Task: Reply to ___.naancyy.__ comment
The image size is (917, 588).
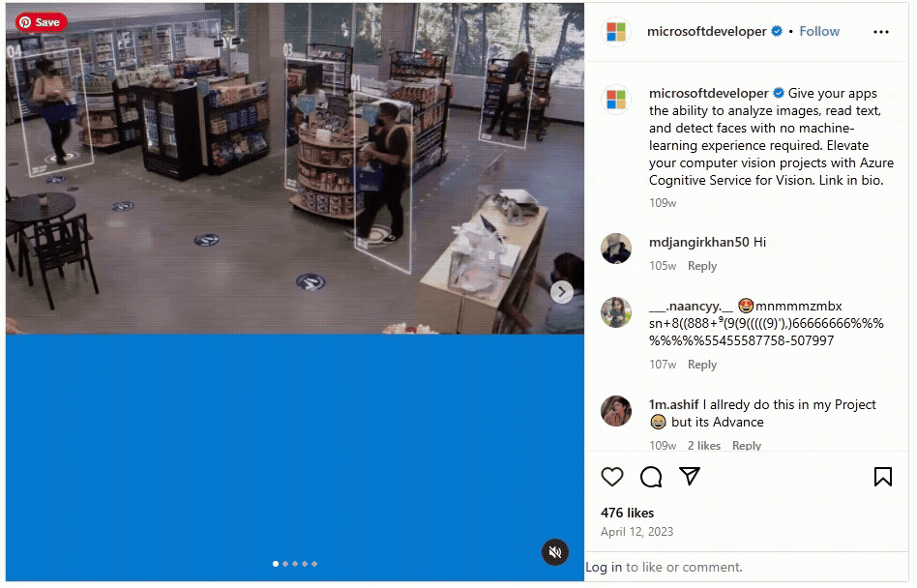Action: point(702,365)
